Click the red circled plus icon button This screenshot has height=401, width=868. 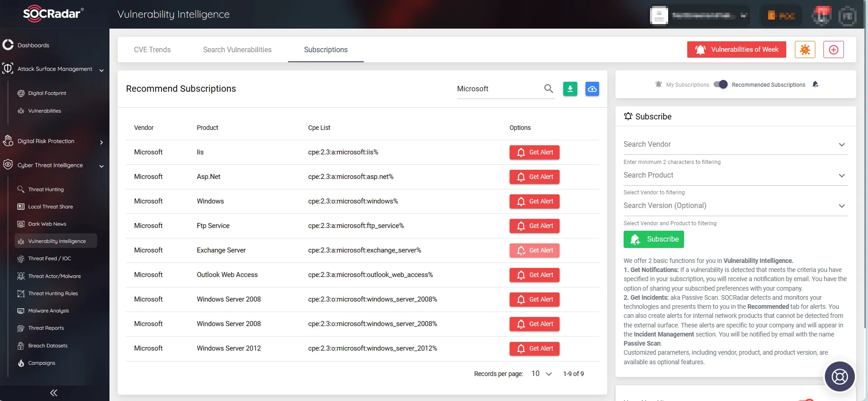833,50
